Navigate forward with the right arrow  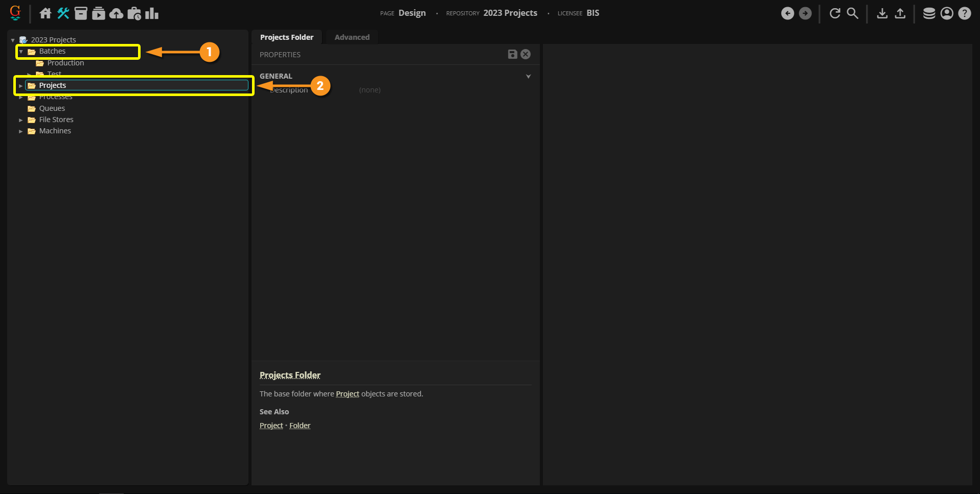pyautogui.click(x=805, y=13)
